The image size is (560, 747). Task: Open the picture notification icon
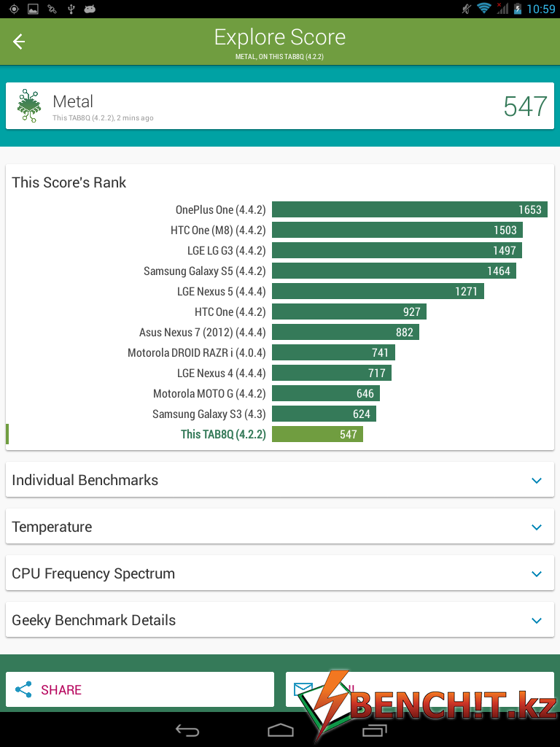[x=33, y=9]
